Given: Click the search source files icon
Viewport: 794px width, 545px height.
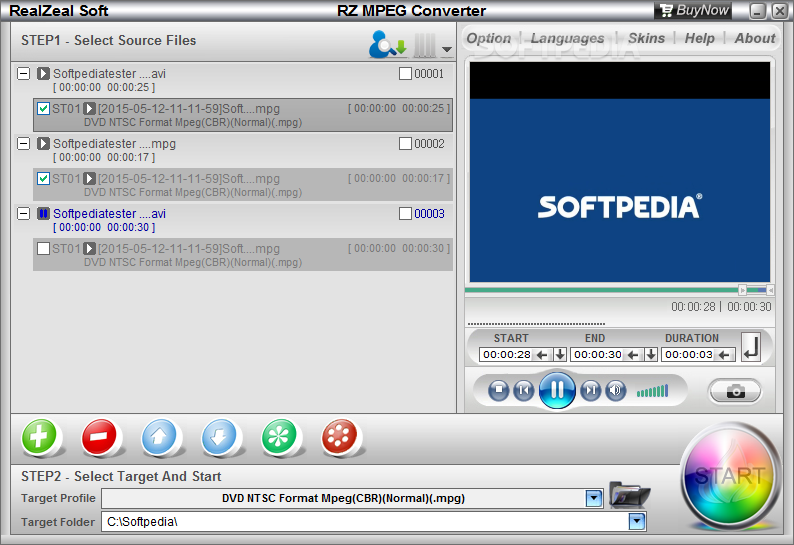Looking at the screenshot, I should point(387,45).
